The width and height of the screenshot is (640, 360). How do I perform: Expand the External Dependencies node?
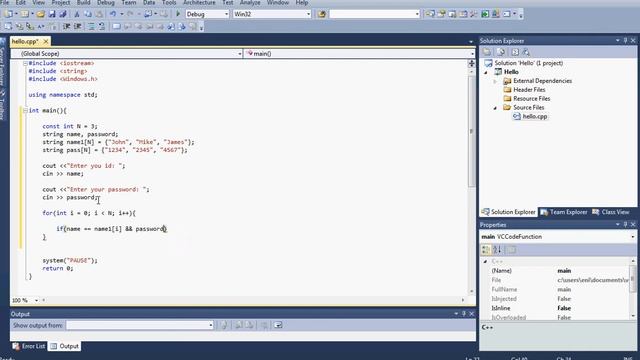496,81
